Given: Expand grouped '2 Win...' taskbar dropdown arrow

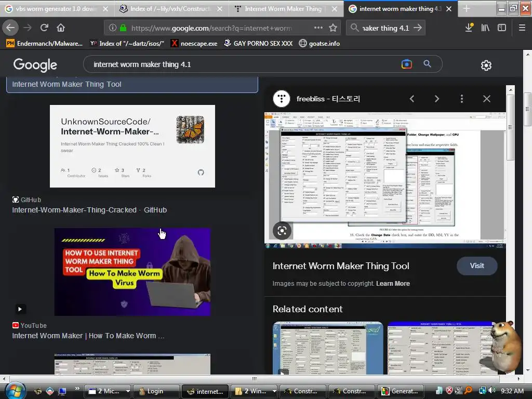Looking at the screenshot, I should tap(274, 391).
